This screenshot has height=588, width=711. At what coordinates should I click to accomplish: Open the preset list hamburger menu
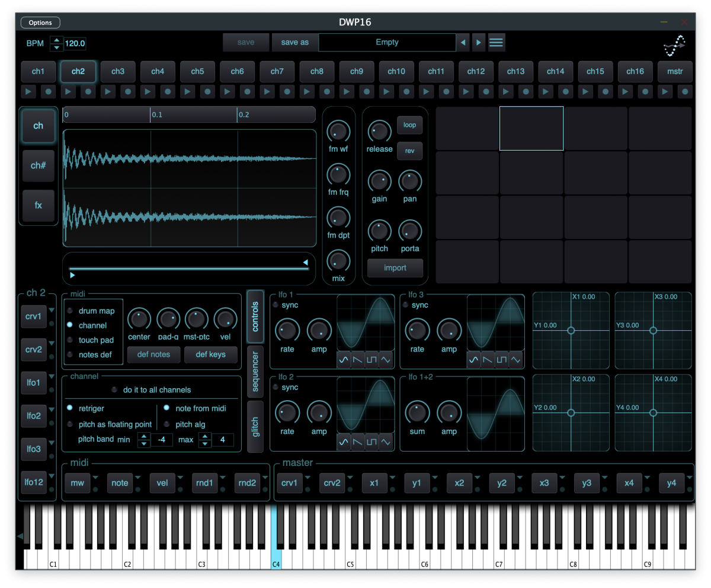point(497,43)
